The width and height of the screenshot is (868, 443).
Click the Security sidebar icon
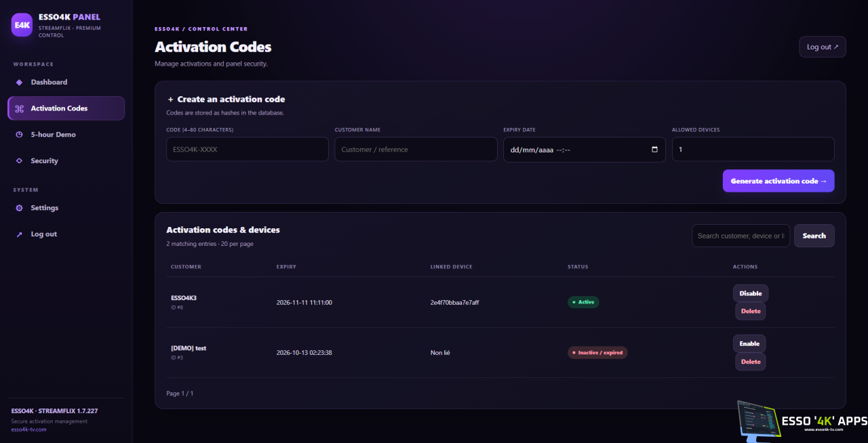pos(19,161)
